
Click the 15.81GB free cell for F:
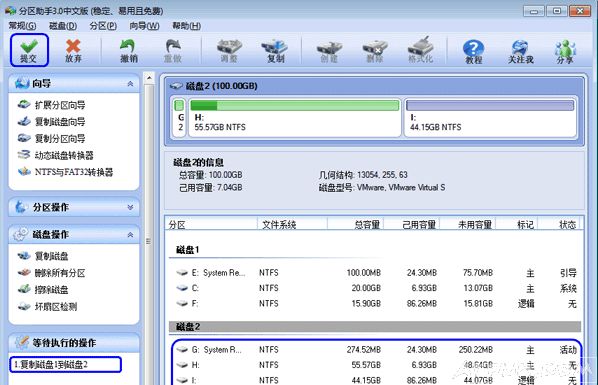(x=477, y=304)
